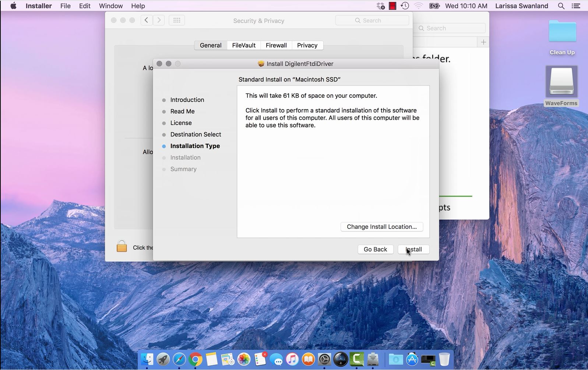The image size is (588, 370).
Task: Open Notification Center list icon
Action: coord(576,6)
